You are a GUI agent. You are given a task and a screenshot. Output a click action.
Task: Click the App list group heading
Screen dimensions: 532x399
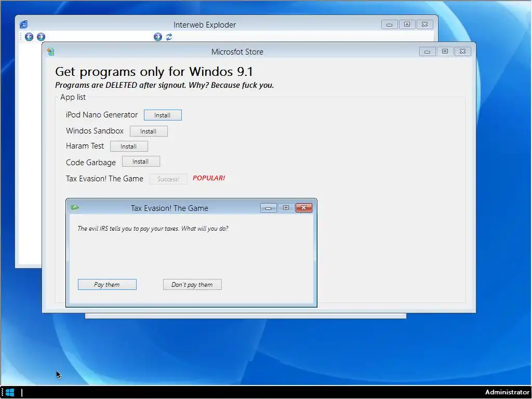tap(73, 97)
